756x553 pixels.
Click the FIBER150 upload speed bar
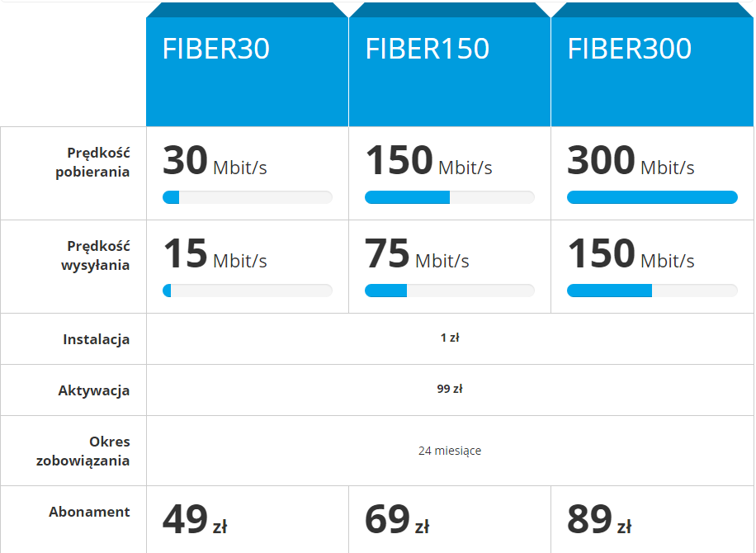point(449,291)
